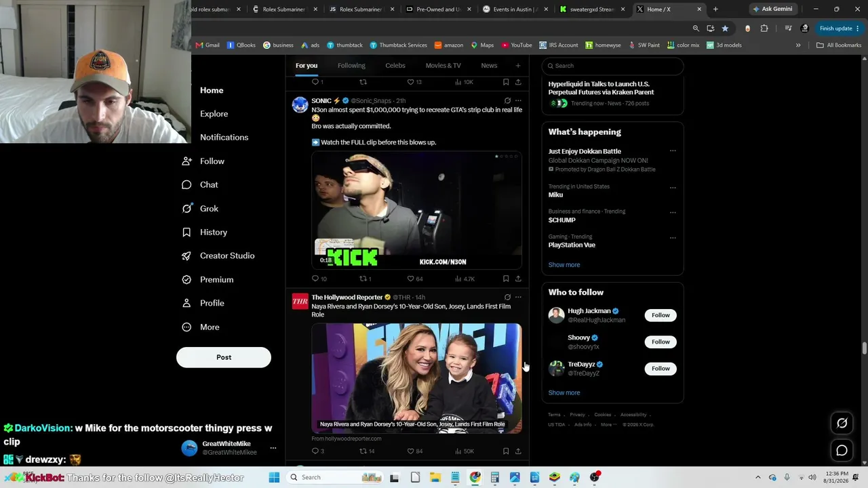
Task: Add a new timeline tab with plus
Action: [x=517, y=66]
